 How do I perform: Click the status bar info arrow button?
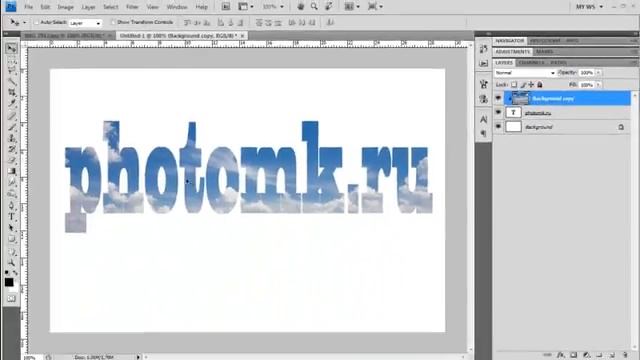(x=138, y=357)
